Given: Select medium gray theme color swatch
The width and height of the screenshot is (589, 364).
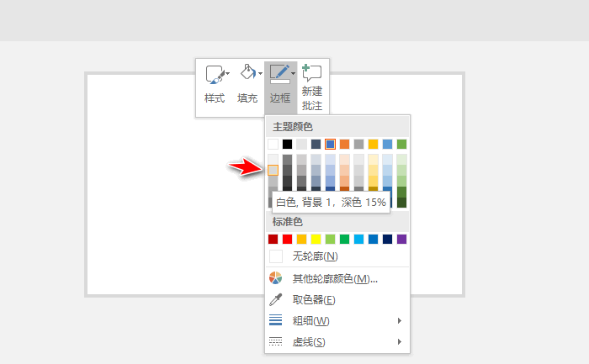Looking at the screenshot, I should 358,144.
